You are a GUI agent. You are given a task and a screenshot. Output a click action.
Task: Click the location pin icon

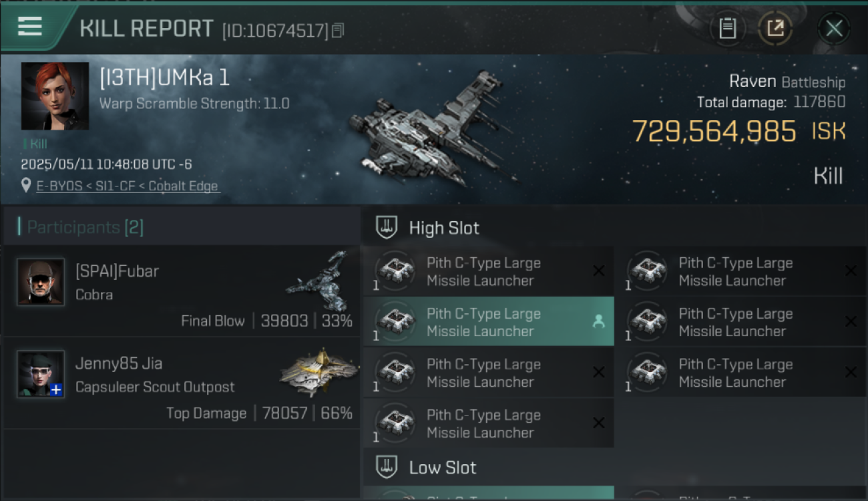26,186
